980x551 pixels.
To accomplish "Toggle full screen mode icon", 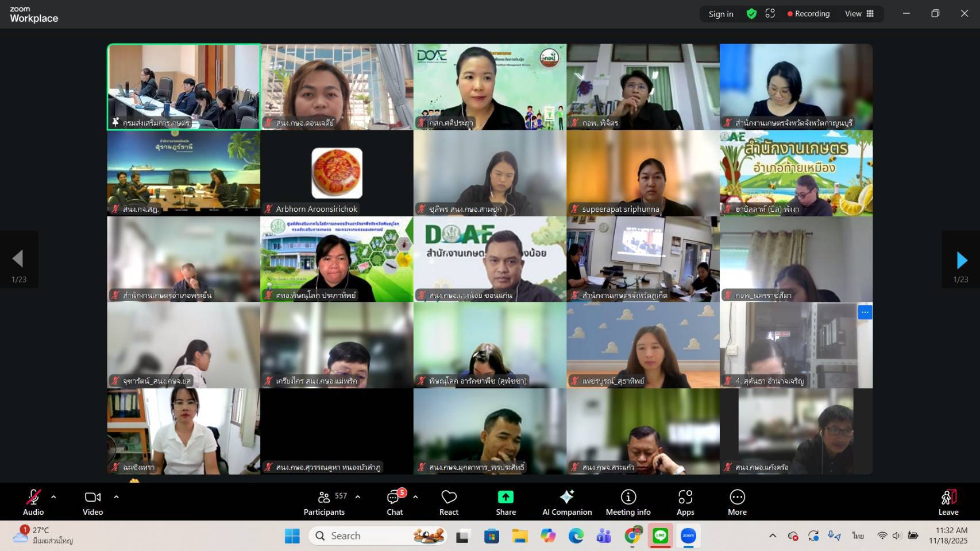I will (770, 14).
